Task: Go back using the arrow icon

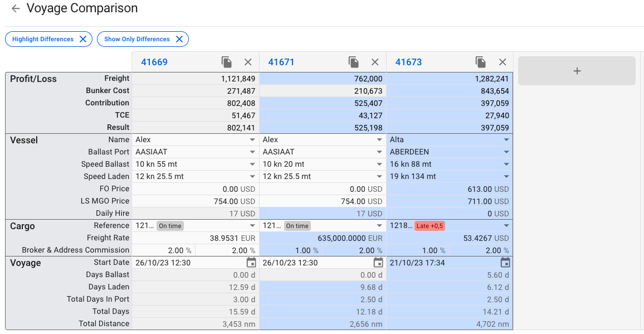Action: tap(16, 8)
